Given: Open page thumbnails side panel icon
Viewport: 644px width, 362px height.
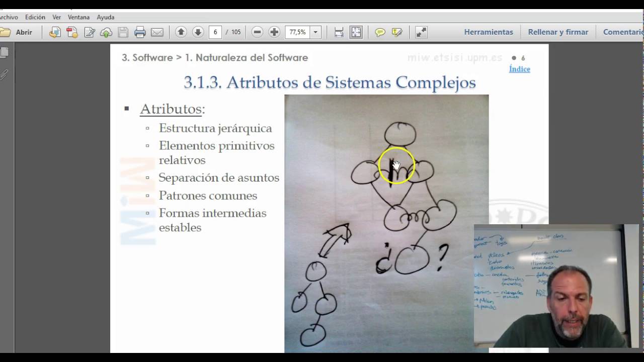Looking at the screenshot, I should pos(5,52).
